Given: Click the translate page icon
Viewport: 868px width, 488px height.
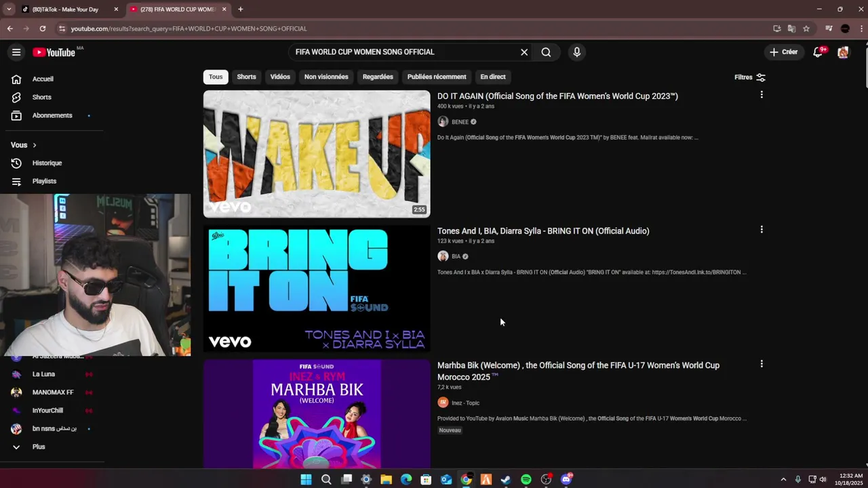Looking at the screenshot, I should point(791,28).
